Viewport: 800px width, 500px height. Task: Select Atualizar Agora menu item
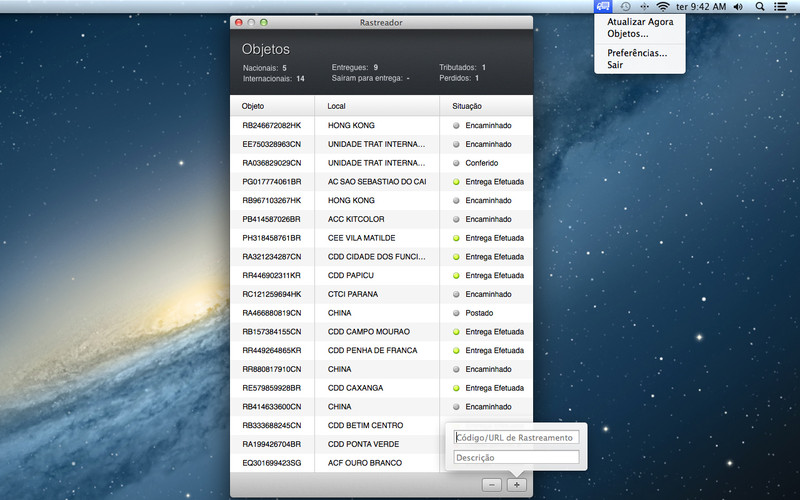click(640, 22)
